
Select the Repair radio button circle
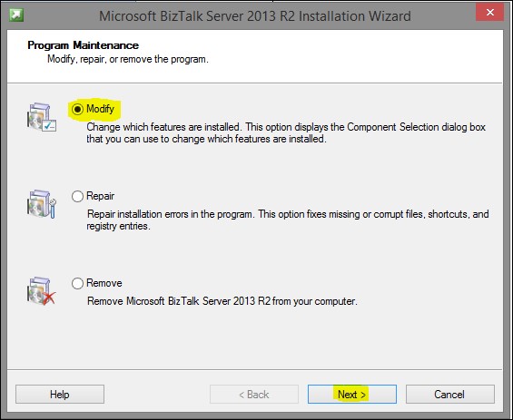click(x=77, y=196)
